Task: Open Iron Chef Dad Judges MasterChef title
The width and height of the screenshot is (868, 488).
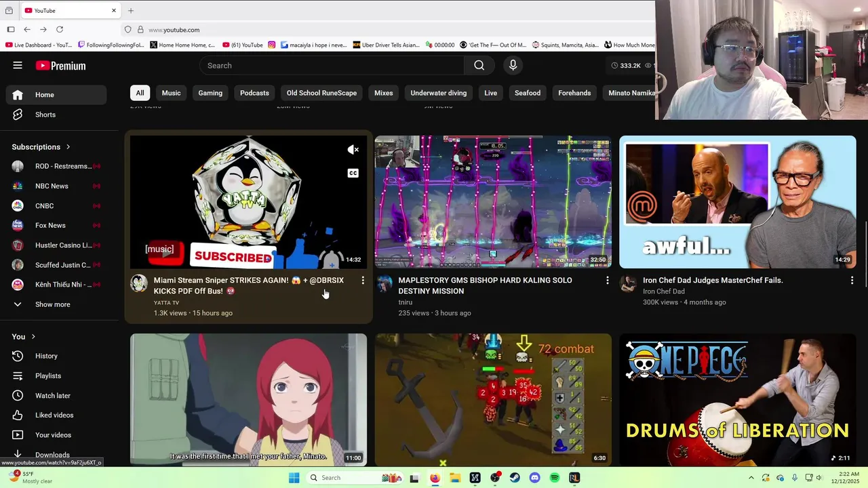Action: (x=713, y=280)
